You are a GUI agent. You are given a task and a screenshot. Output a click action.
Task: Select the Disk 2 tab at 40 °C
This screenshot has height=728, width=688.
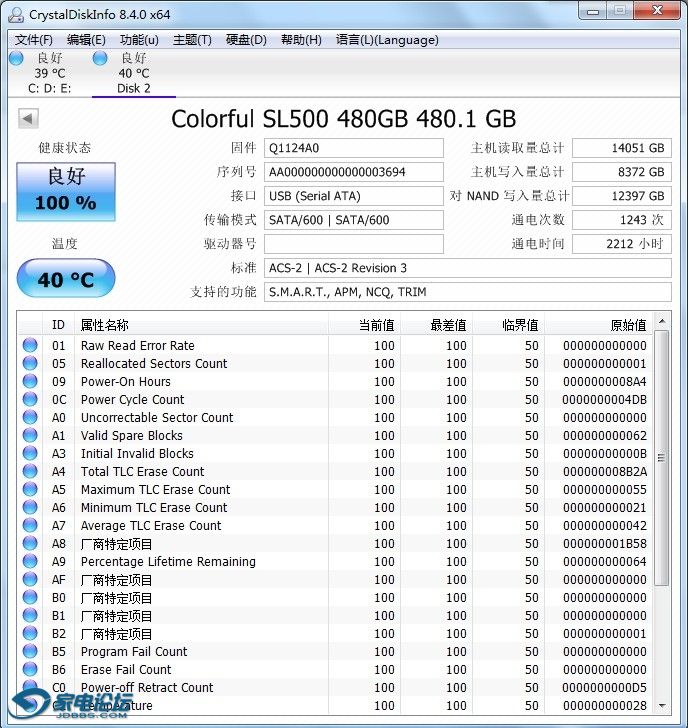click(134, 73)
